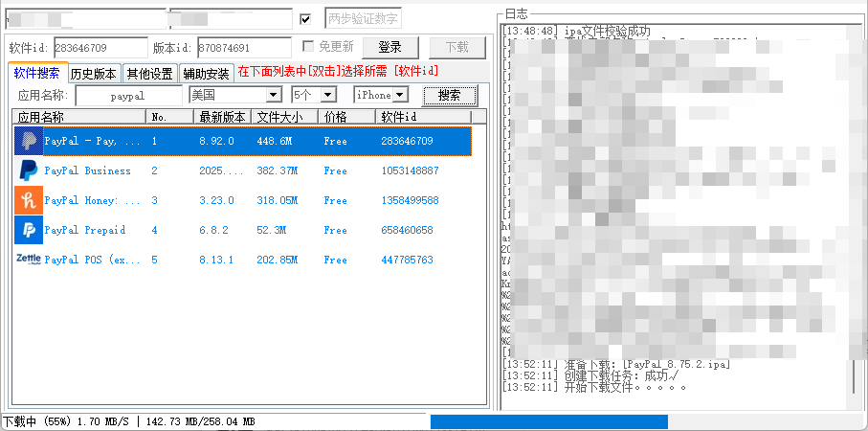This screenshot has width=868, height=431.
Task: Open the iPhone device type dropdown
Action: click(400, 95)
